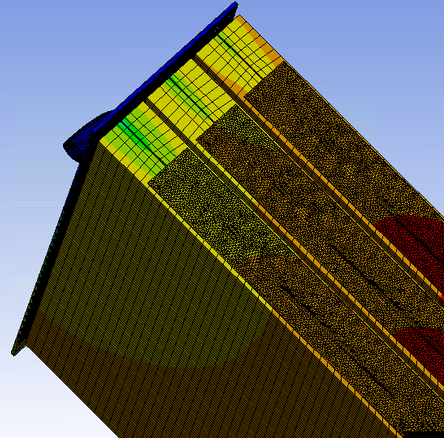This screenshot has width=444, height=438.
Task: Click the dark blue plate edge along top
Action: [x=167, y=67]
